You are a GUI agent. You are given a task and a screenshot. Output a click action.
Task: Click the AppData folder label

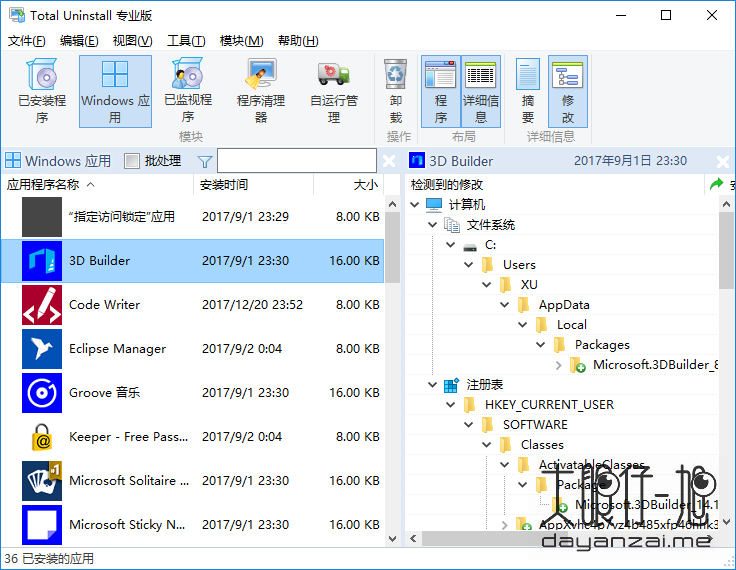point(564,305)
